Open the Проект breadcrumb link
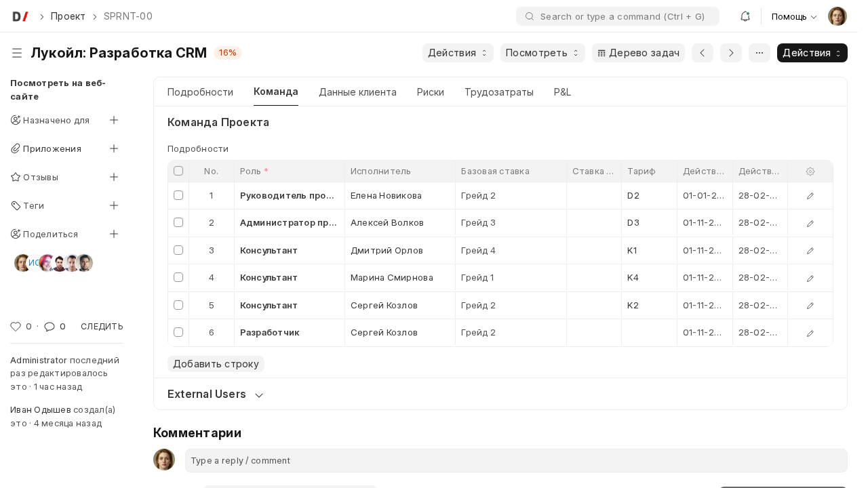The height and width of the screenshot is (488, 868). tap(68, 16)
